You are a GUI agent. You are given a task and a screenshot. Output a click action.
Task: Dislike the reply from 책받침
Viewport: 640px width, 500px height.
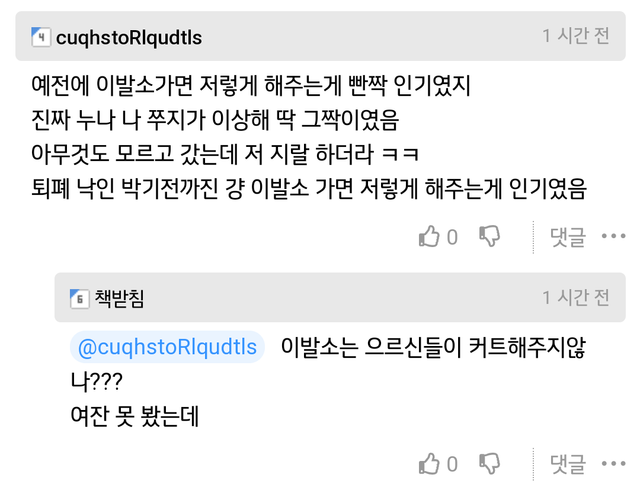489,464
